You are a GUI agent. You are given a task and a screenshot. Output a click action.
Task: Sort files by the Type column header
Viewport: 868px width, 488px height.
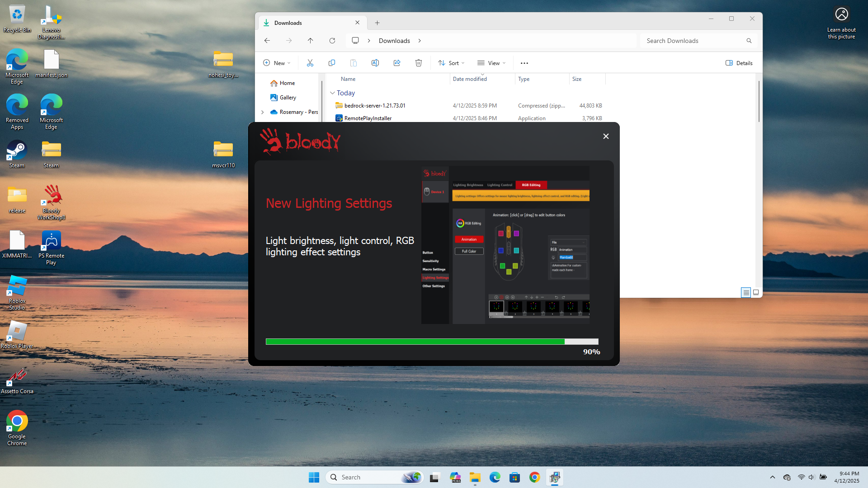524,79
